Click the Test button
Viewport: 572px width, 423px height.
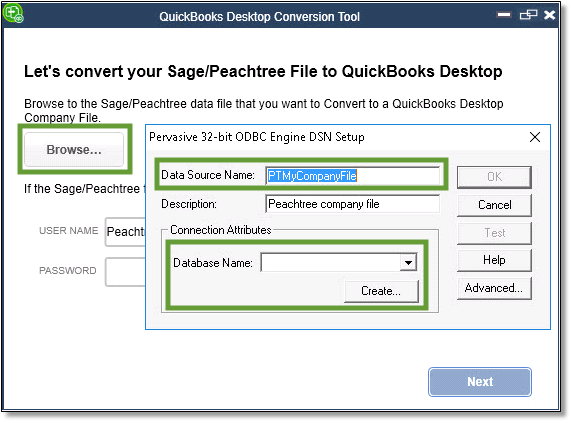coord(494,233)
